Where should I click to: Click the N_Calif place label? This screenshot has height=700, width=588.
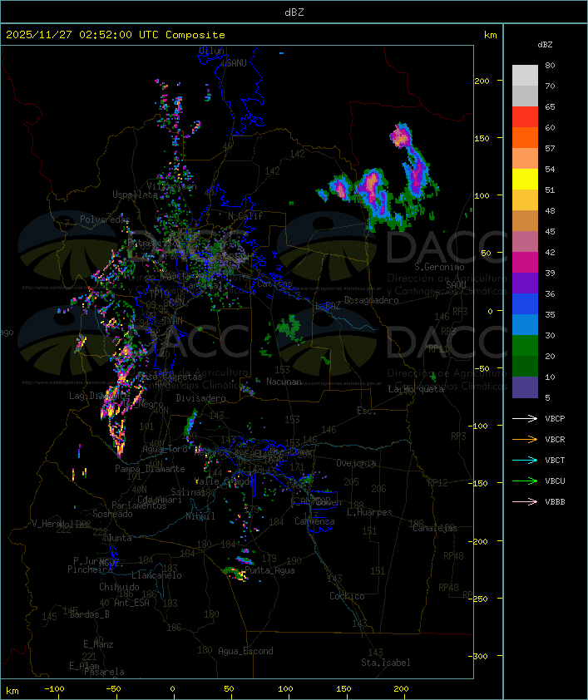click(245, 216)
